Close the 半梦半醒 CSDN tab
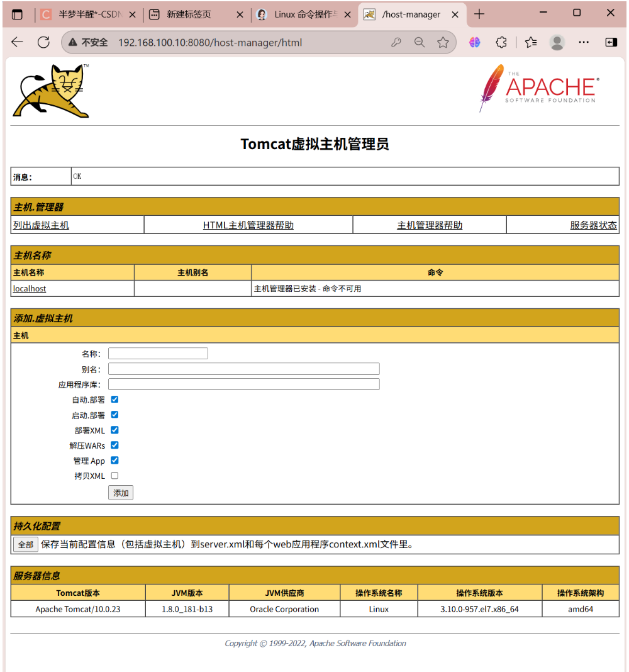The width and height of the screenshot is (629, 672). [132, 14]
